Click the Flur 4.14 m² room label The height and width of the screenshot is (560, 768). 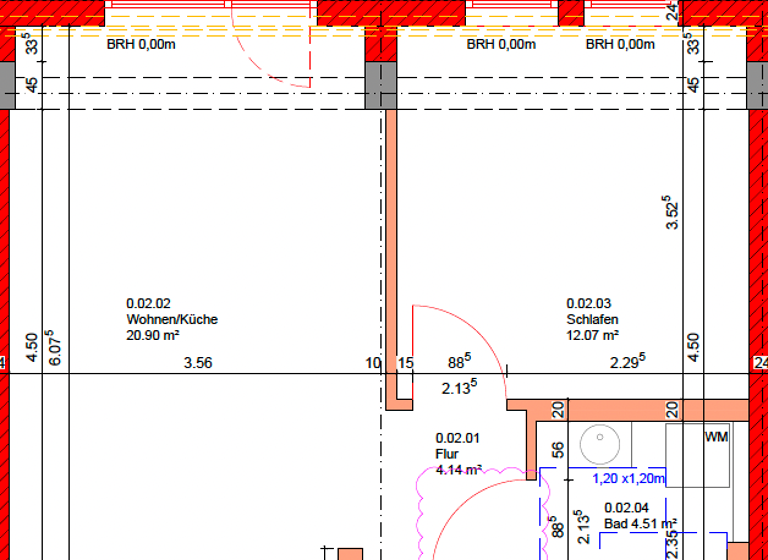pos(459,453)
